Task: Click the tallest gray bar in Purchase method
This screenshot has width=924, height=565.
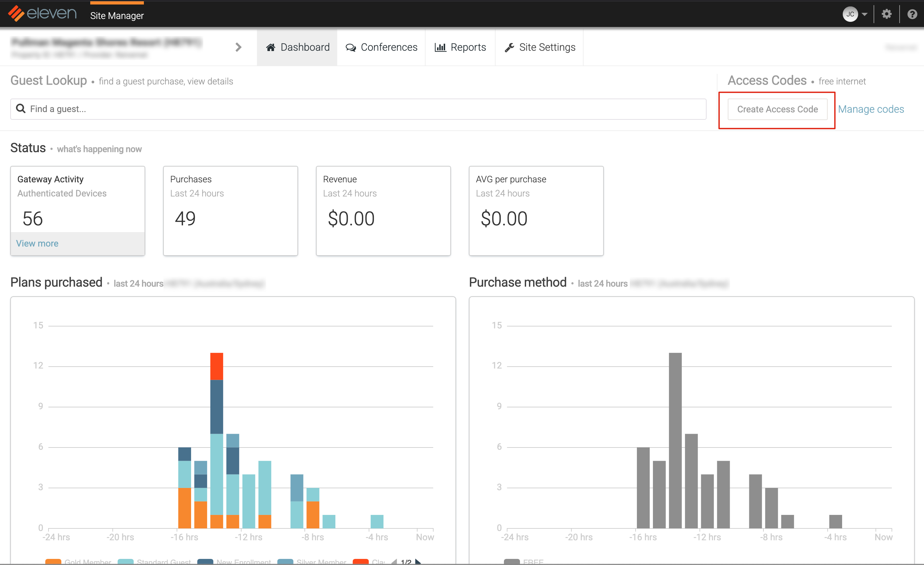Action: (x=675, y=440)
